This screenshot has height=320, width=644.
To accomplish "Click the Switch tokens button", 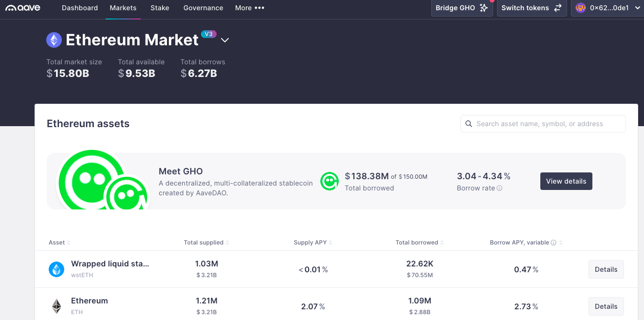I will click(x=532, y=8).
